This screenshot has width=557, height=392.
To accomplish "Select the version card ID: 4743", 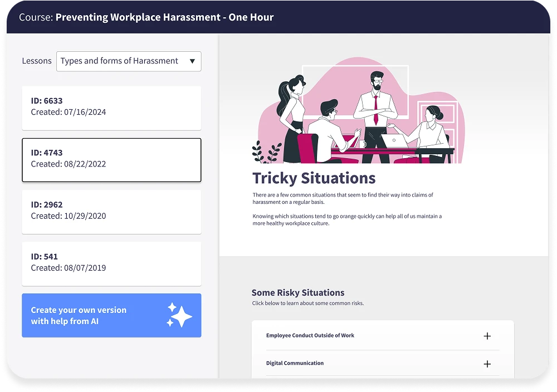I will (111, 159).
